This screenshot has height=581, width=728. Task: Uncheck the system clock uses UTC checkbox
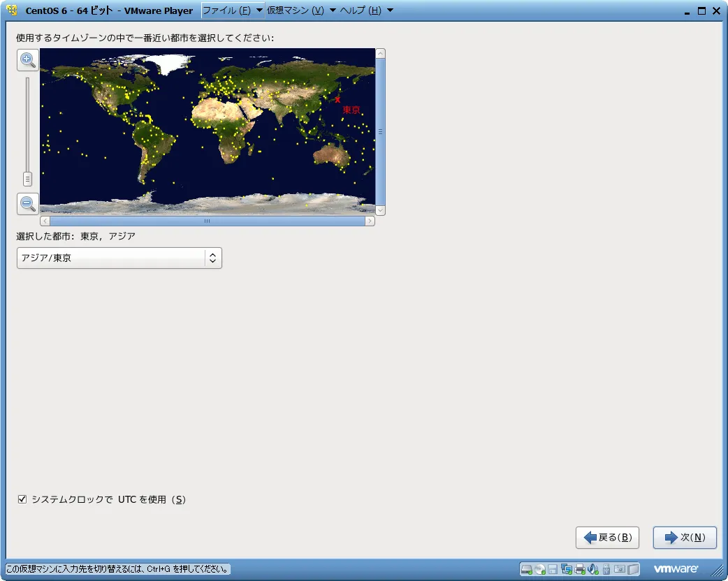pyautogui.click(x=22, y=499)
